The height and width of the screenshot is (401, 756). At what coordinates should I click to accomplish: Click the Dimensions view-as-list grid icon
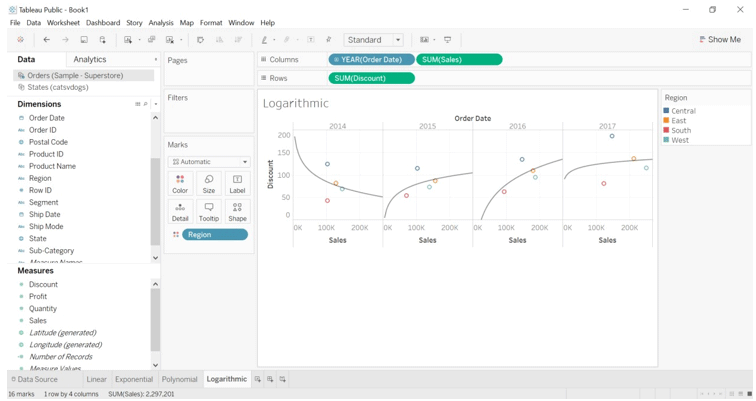coord(138,104)
